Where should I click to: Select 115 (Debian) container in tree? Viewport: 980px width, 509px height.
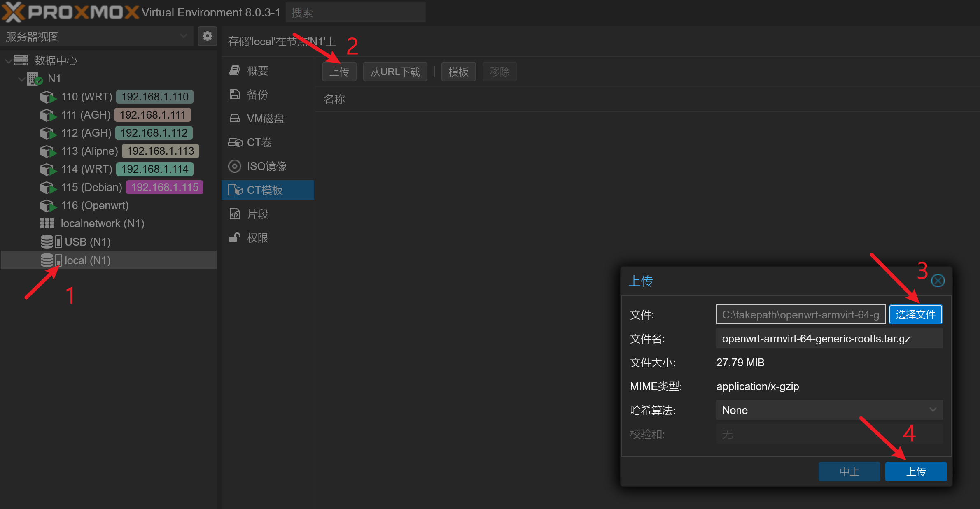click(x=91, y=187)
